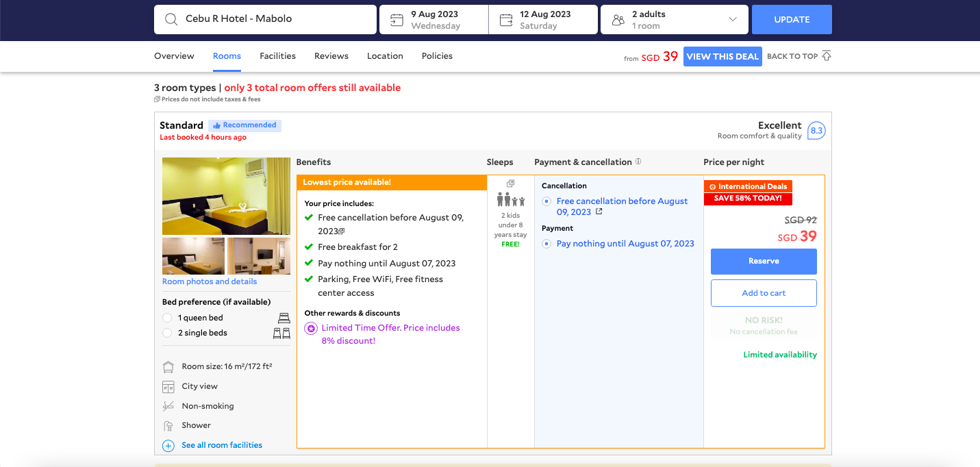
Task: Click the 'SAVE 58% TODAY!' label
Action: (748, 199)
